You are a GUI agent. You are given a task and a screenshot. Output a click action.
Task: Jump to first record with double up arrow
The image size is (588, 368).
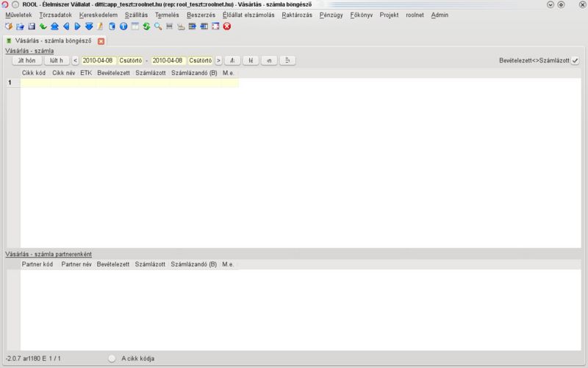[54, 26]
